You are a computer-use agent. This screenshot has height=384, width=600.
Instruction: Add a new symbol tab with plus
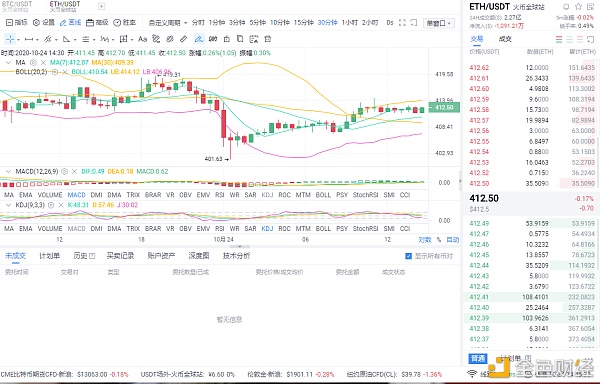click(101, 6)
